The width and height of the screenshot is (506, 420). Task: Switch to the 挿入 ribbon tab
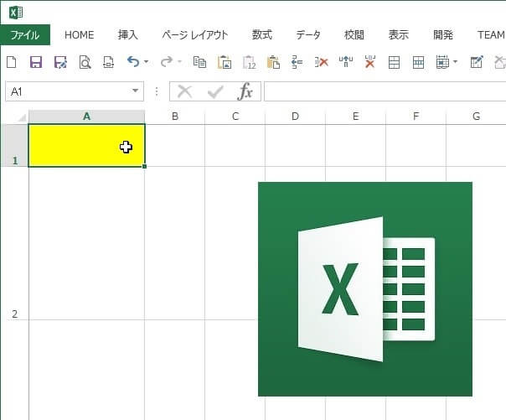tap(128, 35)
